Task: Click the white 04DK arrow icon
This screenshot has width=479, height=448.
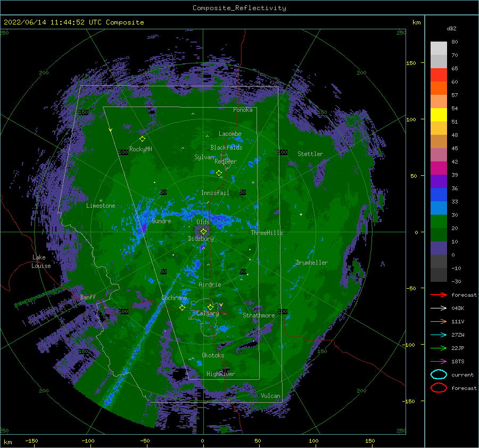Action: click(x=439, y=308)
